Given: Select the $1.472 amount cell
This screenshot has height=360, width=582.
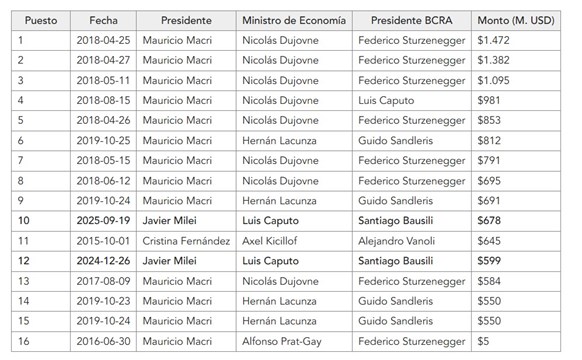Looking at the screenshot, I should [516, 40].
